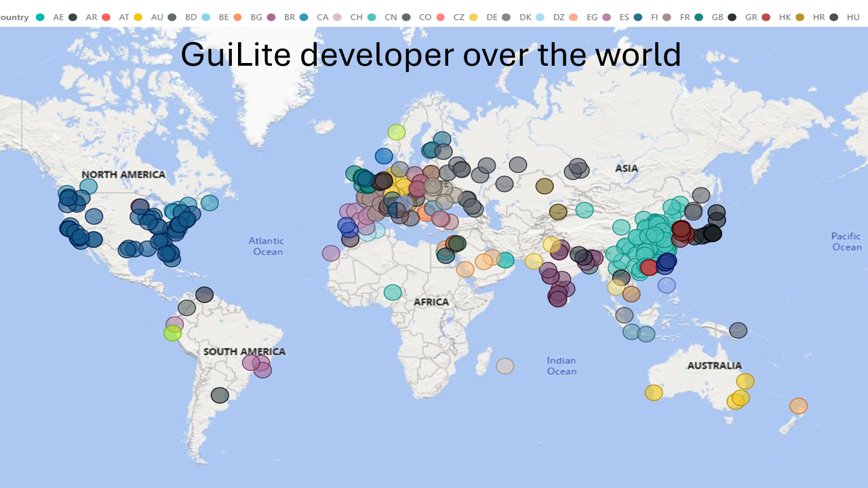Select the bright green bubble in western South America
Viewport: 868px width, 488px height.
tap(173, 333)
